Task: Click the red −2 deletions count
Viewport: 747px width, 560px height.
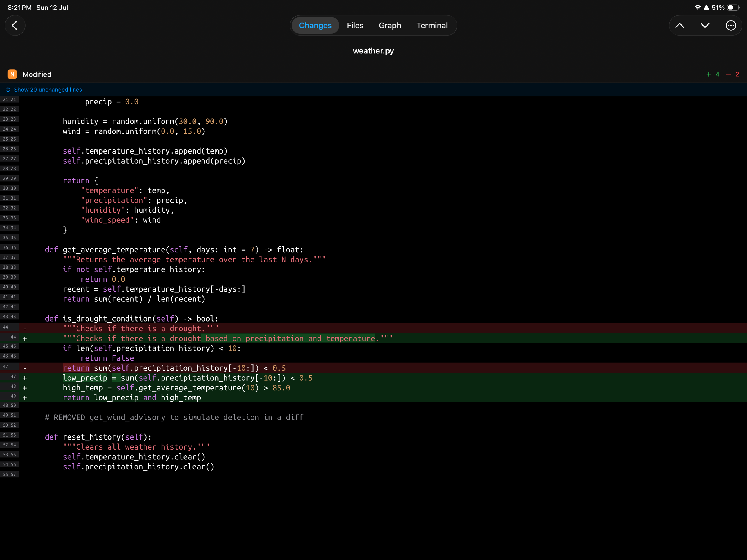Action: (x=732, y=74)
